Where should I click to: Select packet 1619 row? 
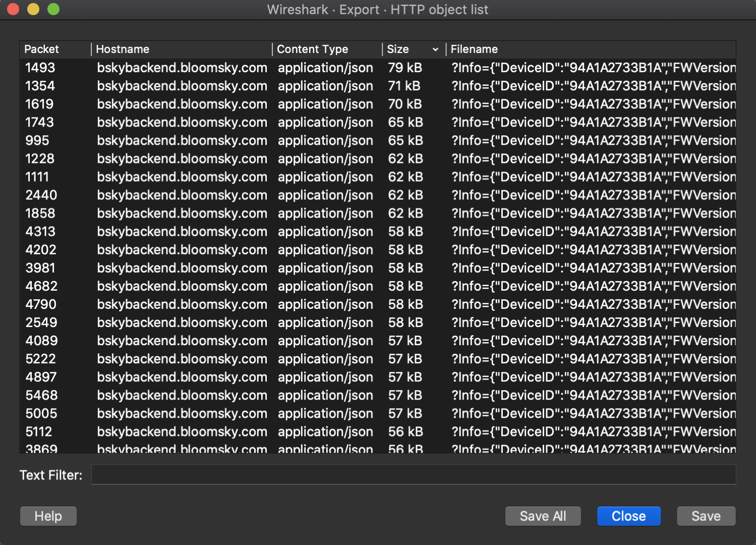click(x=378, y=104)
